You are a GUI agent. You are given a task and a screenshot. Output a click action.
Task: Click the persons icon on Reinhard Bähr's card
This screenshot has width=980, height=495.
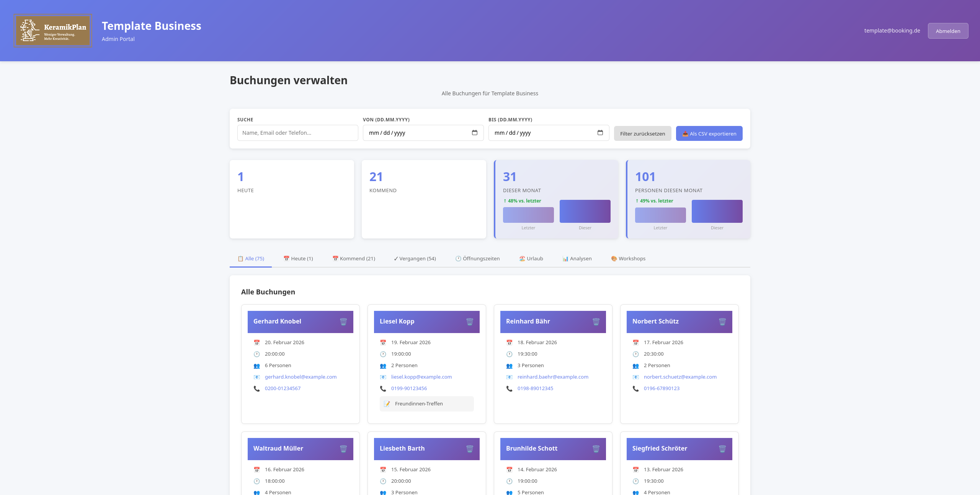pos(509,365)
